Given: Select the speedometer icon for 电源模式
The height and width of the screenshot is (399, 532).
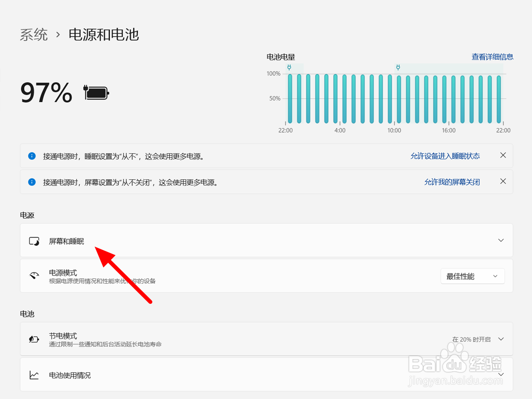Looking at the screenshot, I should pos(34,276).
